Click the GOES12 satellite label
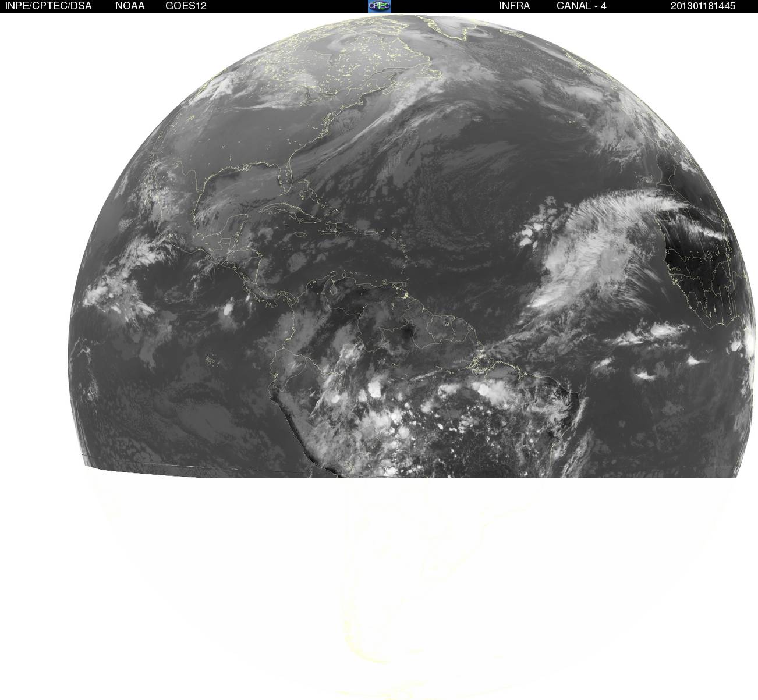This screenshot has height=700, width=758. (x=186, y=6)
